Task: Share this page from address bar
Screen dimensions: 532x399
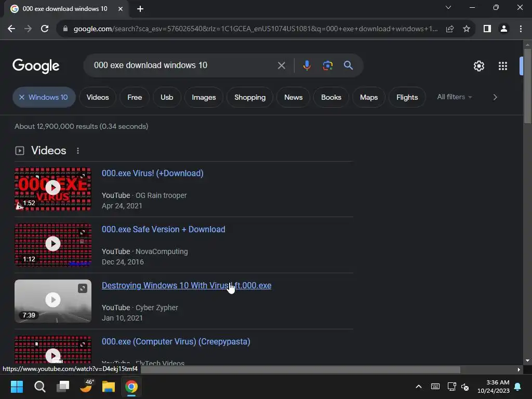Action: pos(450,29)
